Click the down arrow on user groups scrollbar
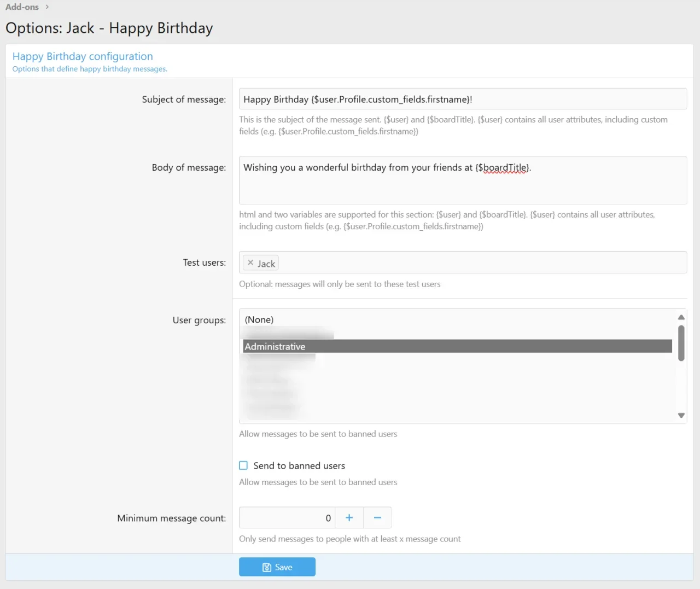This screenshot has width=700, height=589. pos(681,415)
